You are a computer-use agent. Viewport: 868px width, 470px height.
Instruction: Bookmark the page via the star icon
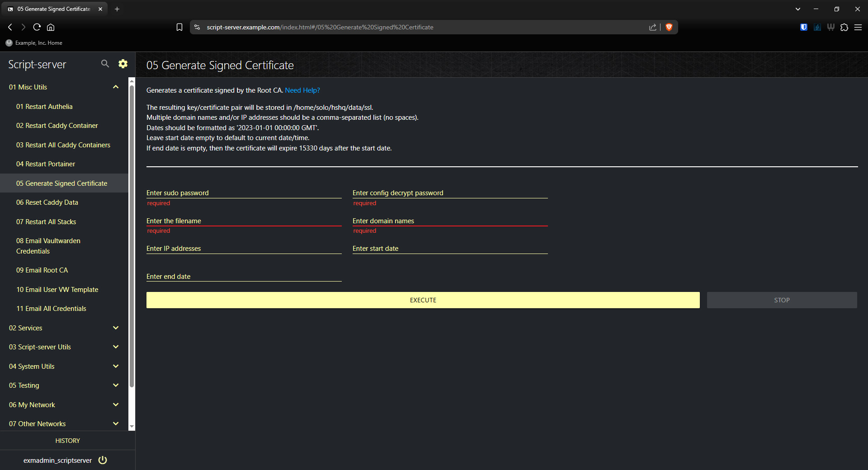(x=179, y=27)
